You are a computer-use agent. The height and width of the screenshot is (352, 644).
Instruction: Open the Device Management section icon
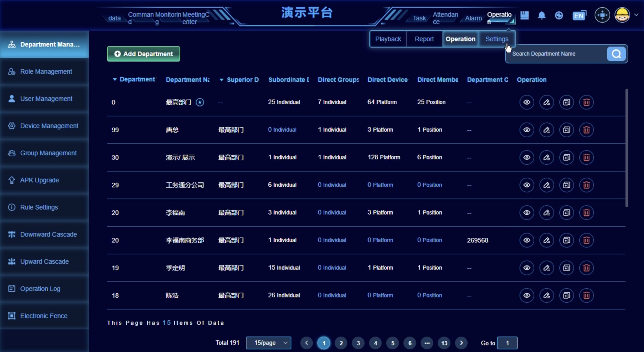click(11, 126)
